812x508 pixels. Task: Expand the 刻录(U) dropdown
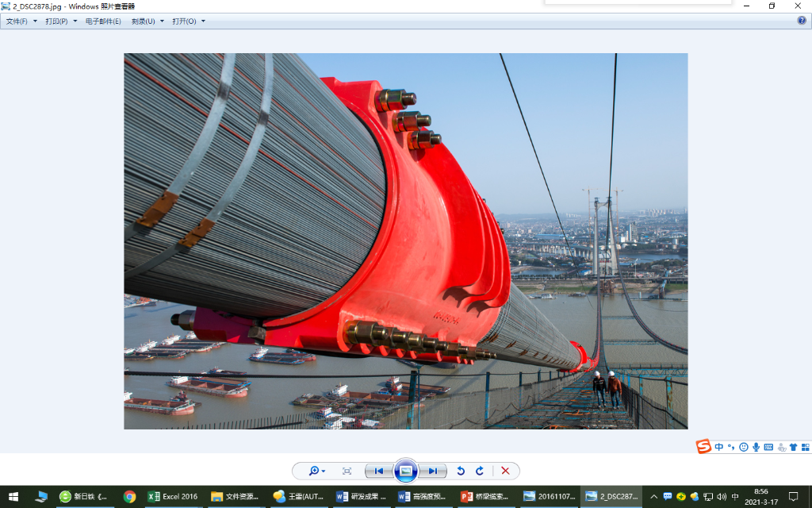[147, 21]
